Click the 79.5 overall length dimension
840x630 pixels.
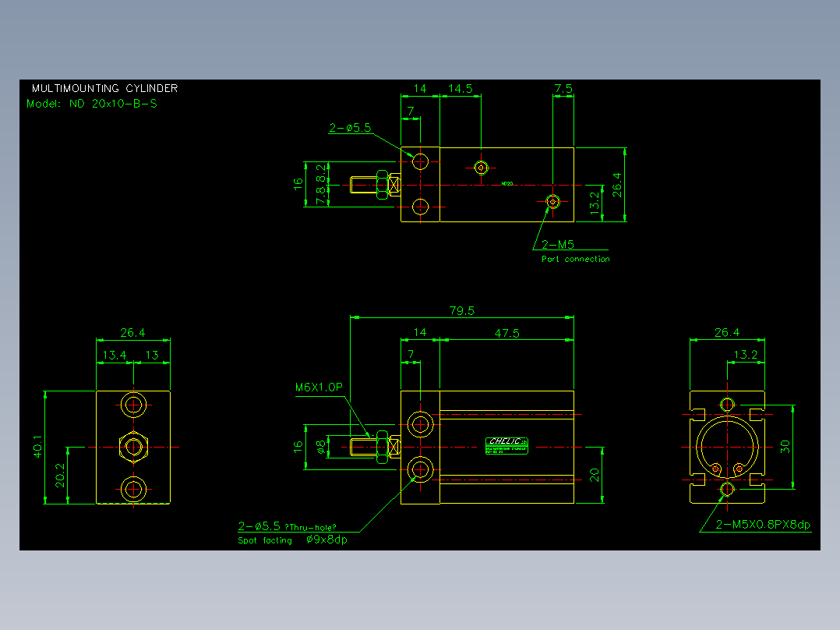pyautogui.click(x=462, y=311)
